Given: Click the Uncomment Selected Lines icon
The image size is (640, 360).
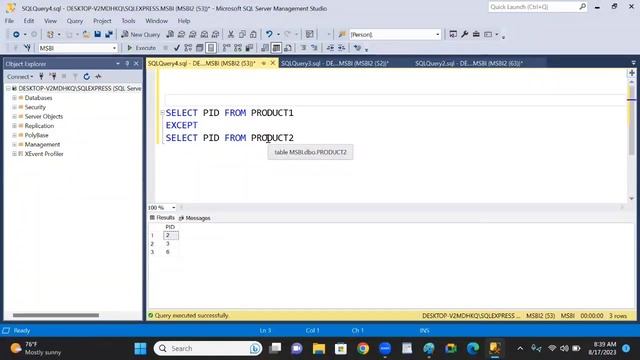Looking at the screenshot, I should [314, 48].
